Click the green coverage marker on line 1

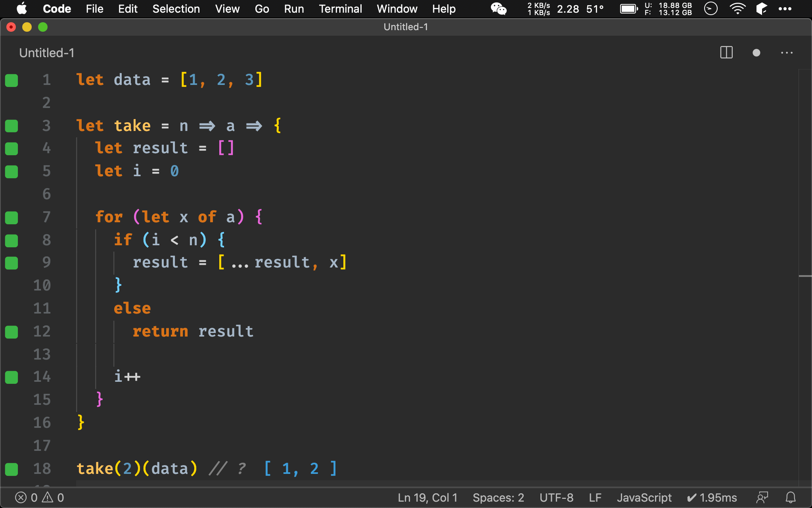(x=11, y=80)
